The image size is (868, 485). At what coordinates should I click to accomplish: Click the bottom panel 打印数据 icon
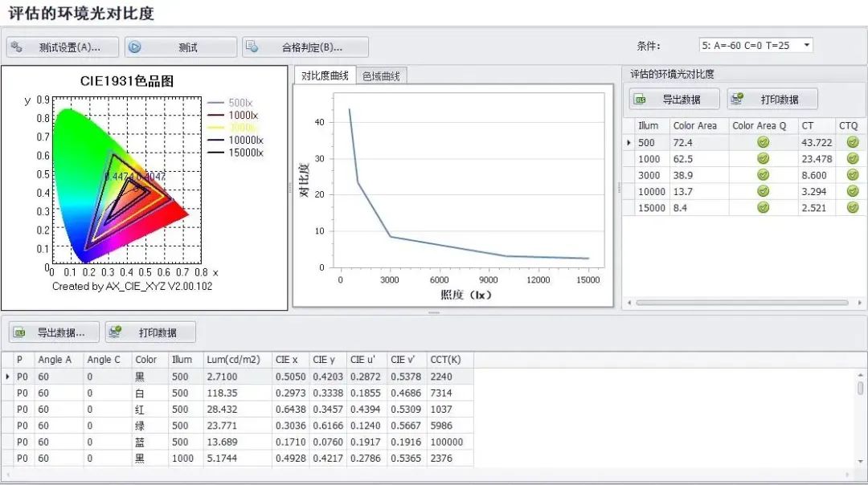click(114, 332)
